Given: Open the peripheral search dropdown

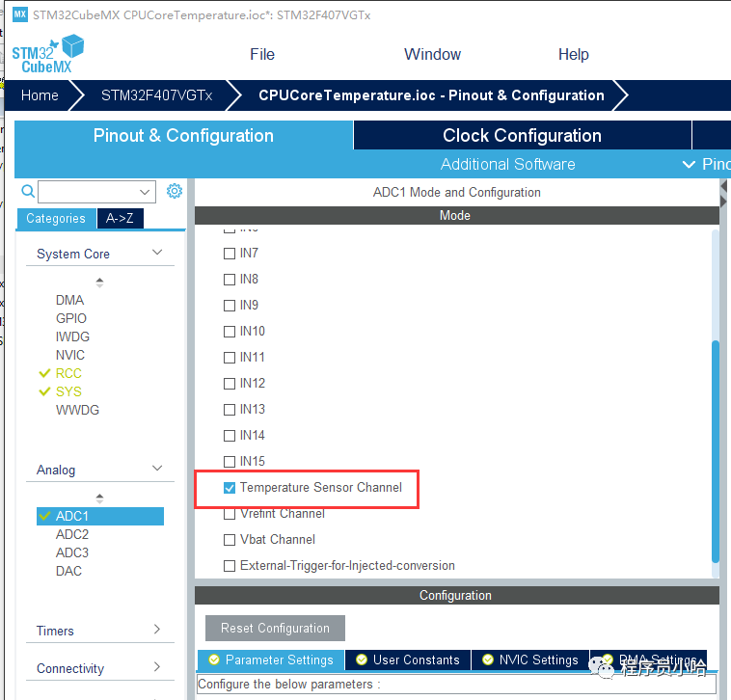Looking at the screenshot, I should point(146,192).
